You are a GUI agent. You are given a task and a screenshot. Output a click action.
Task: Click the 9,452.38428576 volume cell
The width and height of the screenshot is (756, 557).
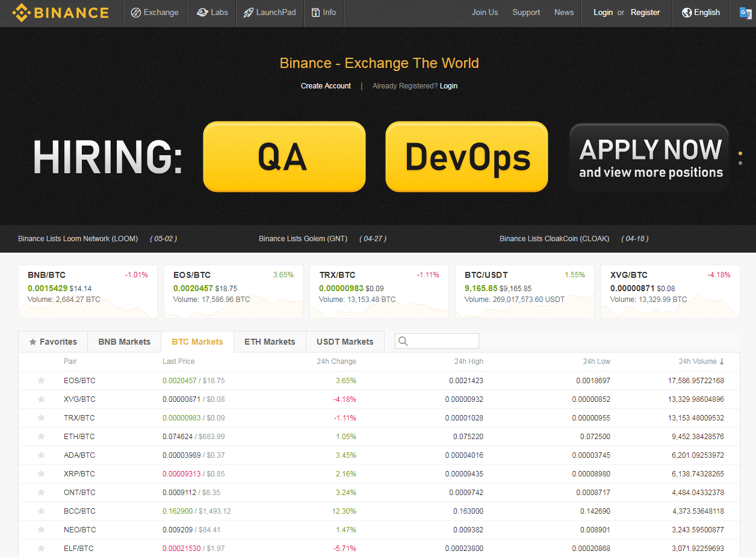click(x=698, y=437)
